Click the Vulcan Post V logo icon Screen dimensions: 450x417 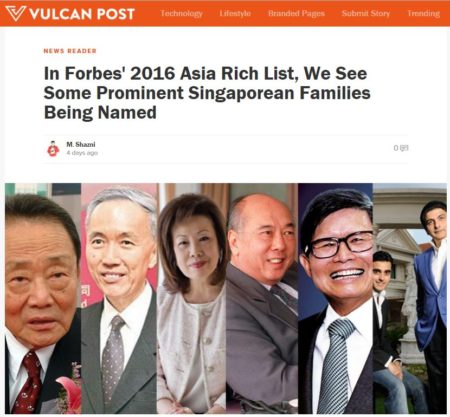(x=15, y=13)
